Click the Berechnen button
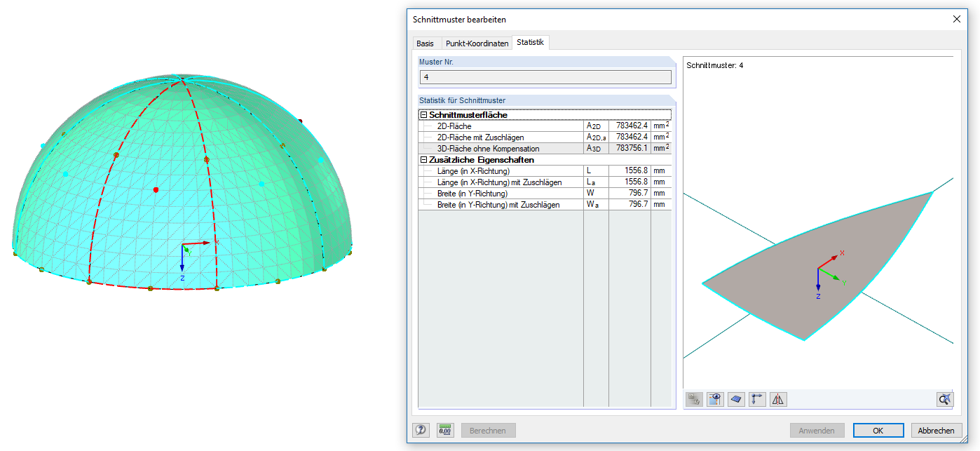The image size is (980, 451). click(x=488, y=431)
